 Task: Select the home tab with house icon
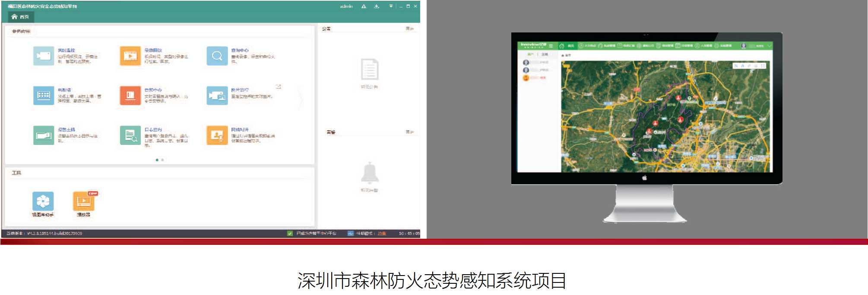tap(20, 17)
